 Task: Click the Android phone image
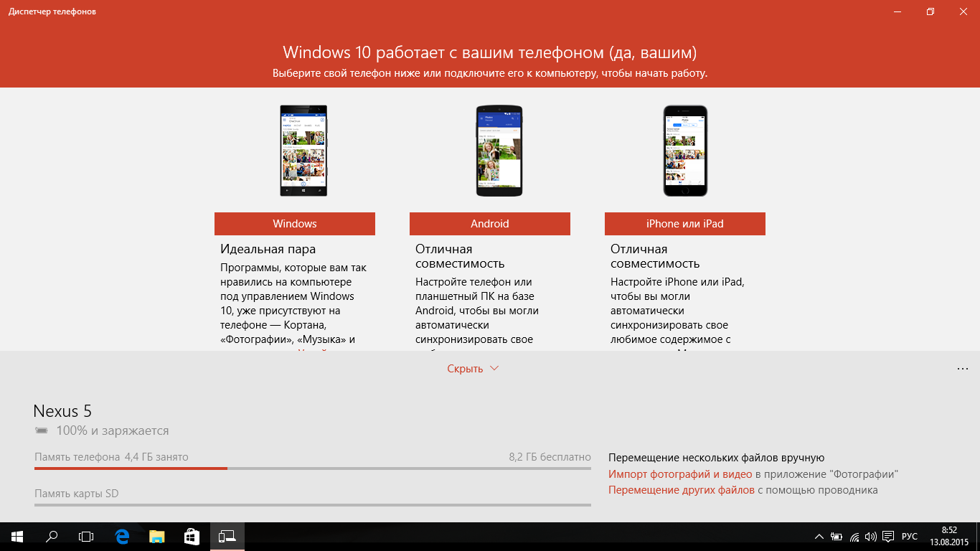499,151
